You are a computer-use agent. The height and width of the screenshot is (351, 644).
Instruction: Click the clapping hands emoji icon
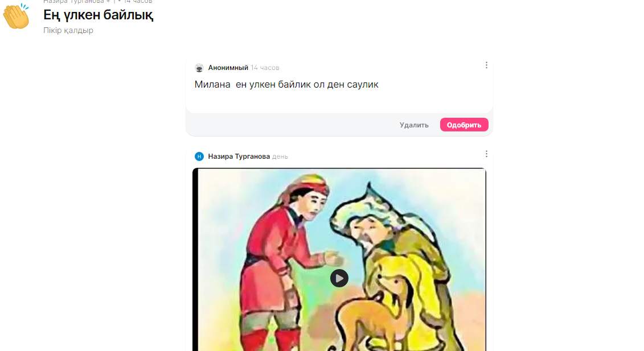point(16,16)
